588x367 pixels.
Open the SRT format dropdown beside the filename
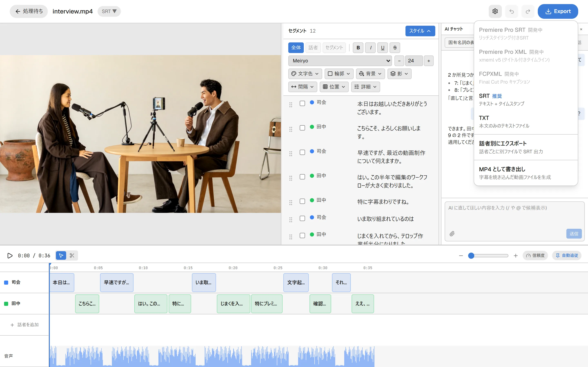click(x=109, y=11)
